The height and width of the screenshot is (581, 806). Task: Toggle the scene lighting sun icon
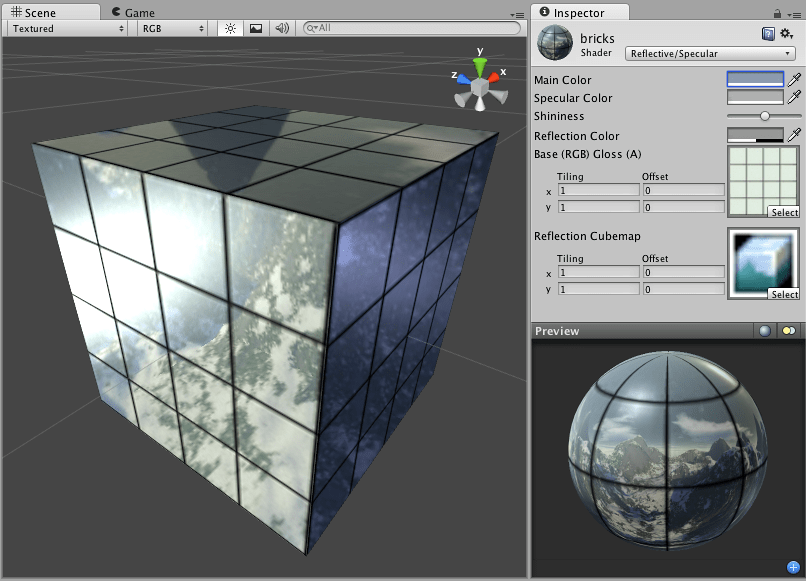[x=229, y=29]
